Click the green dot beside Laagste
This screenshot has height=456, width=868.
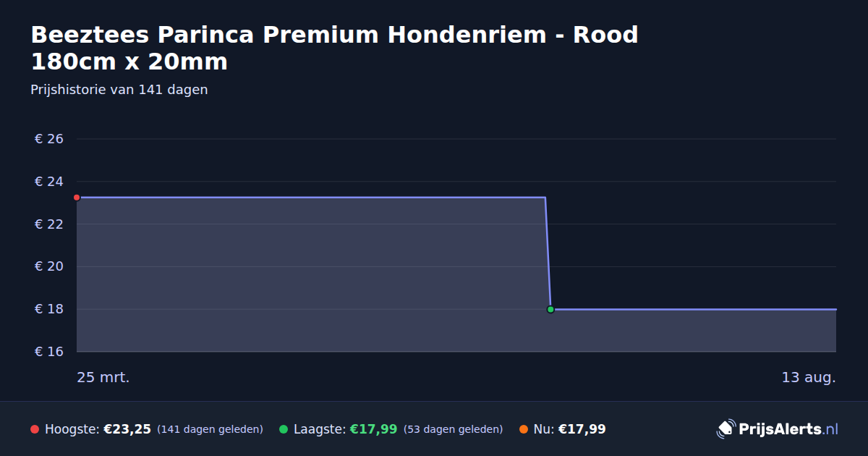284,429
